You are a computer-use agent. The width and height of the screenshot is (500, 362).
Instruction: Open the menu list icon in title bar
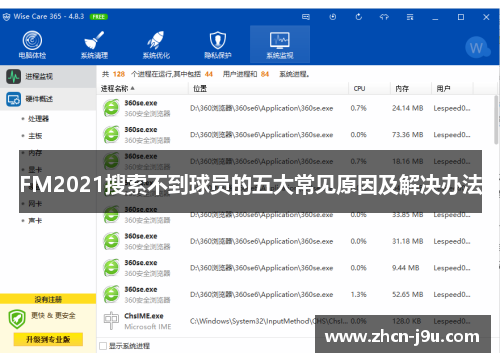[x=410, y=17]
